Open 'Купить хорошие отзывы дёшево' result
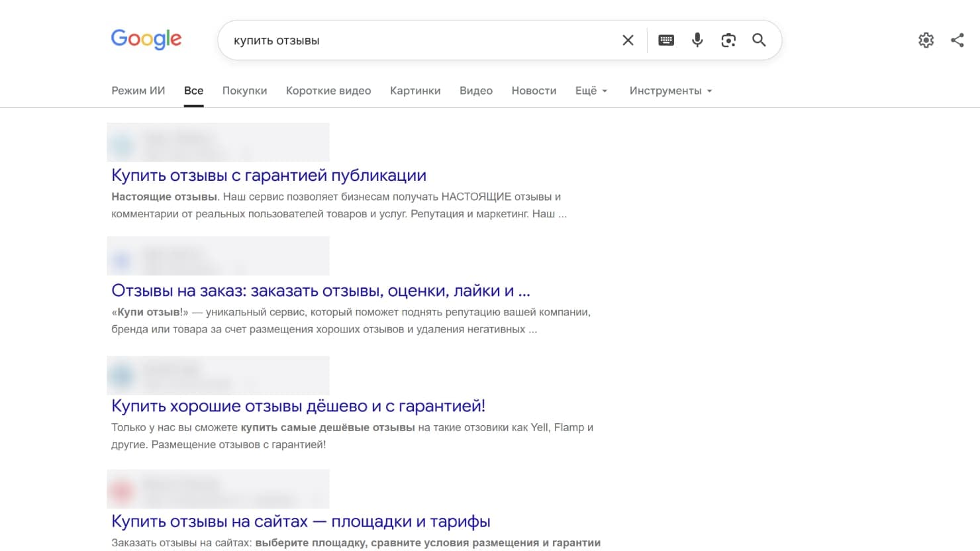 298,406
